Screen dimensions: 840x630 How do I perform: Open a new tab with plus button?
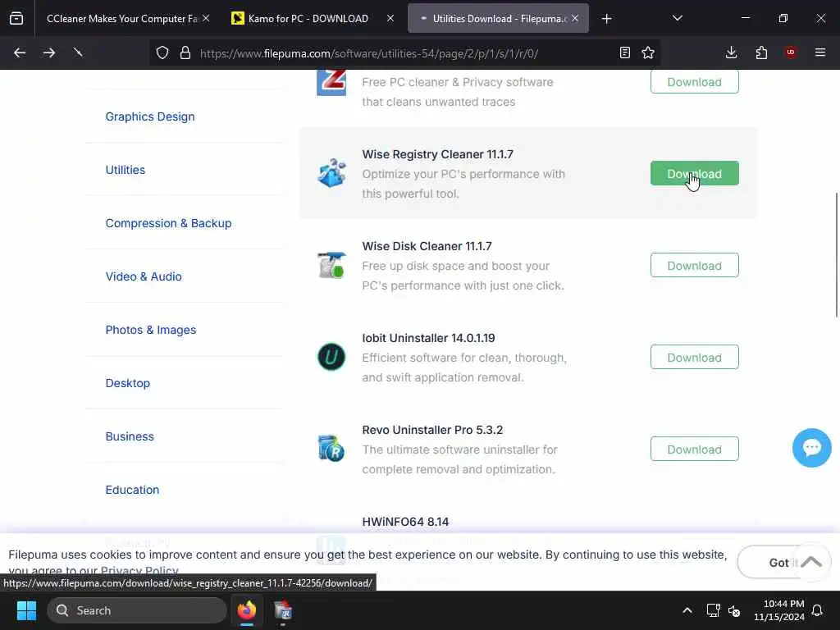(x=606, y=19)
